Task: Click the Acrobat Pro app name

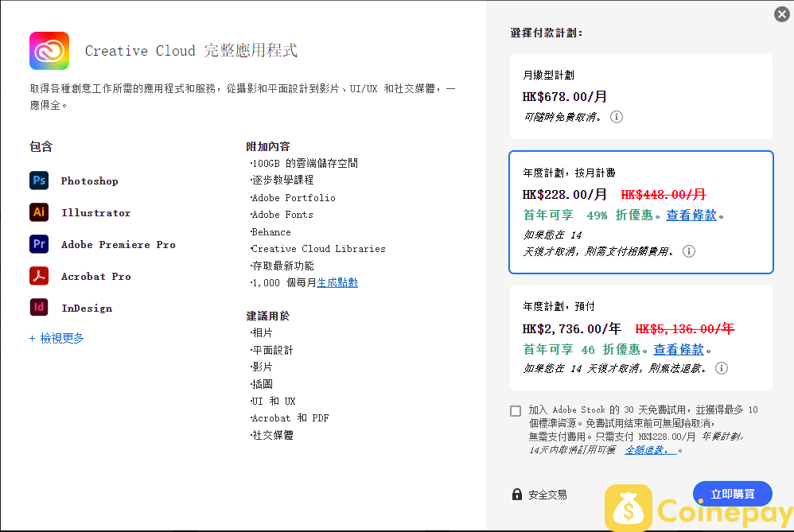Action: [95, 277]
